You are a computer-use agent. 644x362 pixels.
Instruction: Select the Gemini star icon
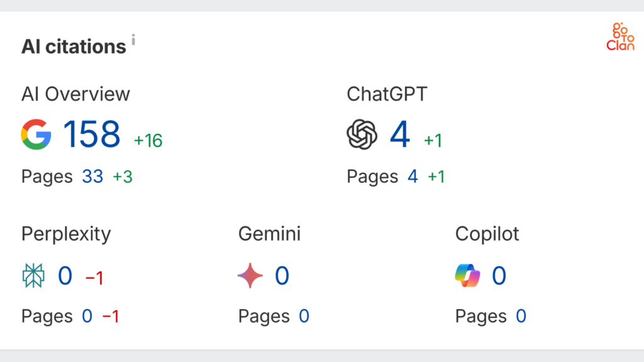[x=252, y=276]
